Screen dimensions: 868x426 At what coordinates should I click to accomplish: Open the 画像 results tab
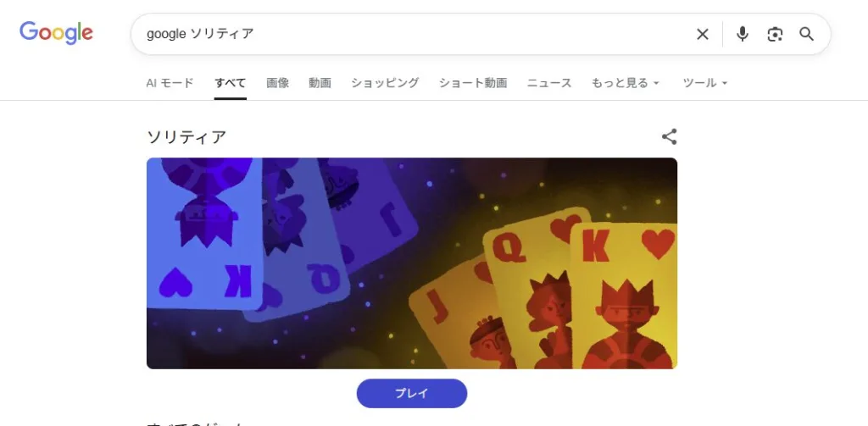tap(277, 83)
